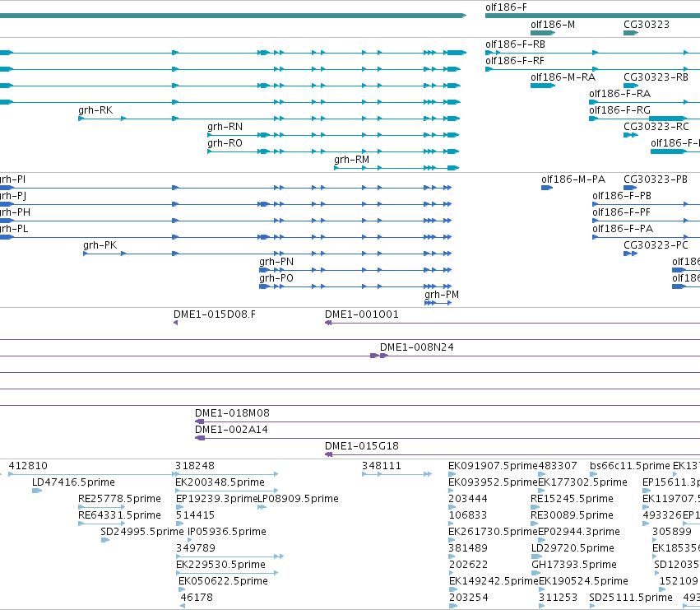Viewport: 700px width, 610px height.
Task: Click olf186-F-PA protein label
Action: [623, 229]
